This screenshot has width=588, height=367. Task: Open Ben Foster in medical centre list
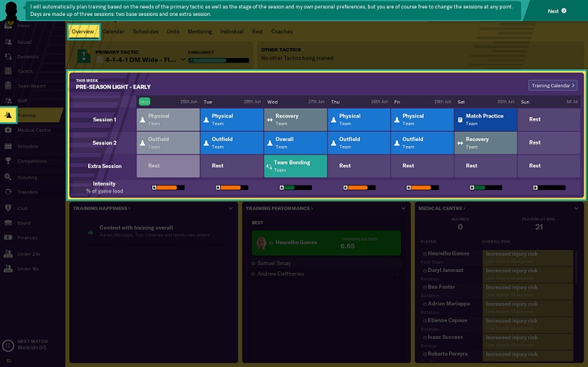pyautogui.click(x=441, y=287)
